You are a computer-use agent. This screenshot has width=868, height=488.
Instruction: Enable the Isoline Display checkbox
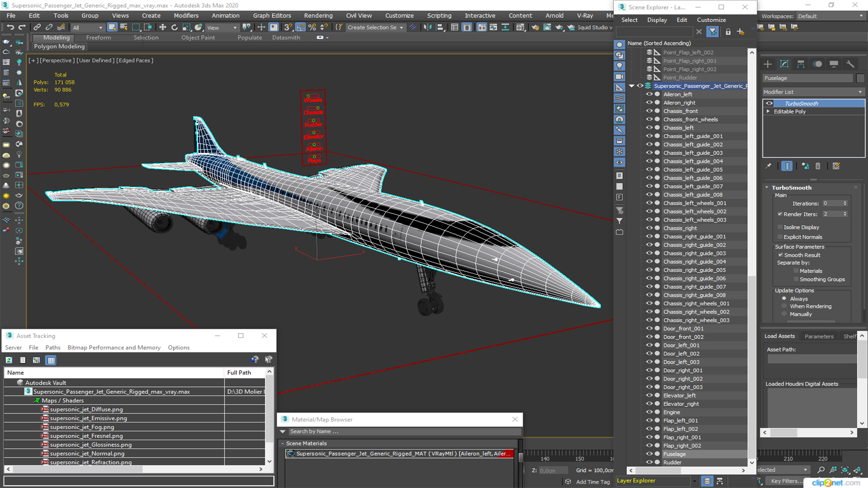click(780, 227)
